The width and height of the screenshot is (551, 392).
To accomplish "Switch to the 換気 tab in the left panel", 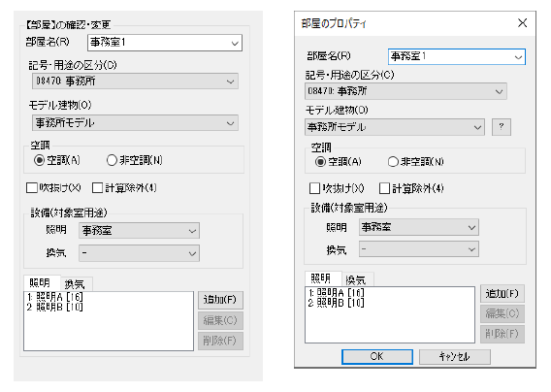I will (76, 283).
